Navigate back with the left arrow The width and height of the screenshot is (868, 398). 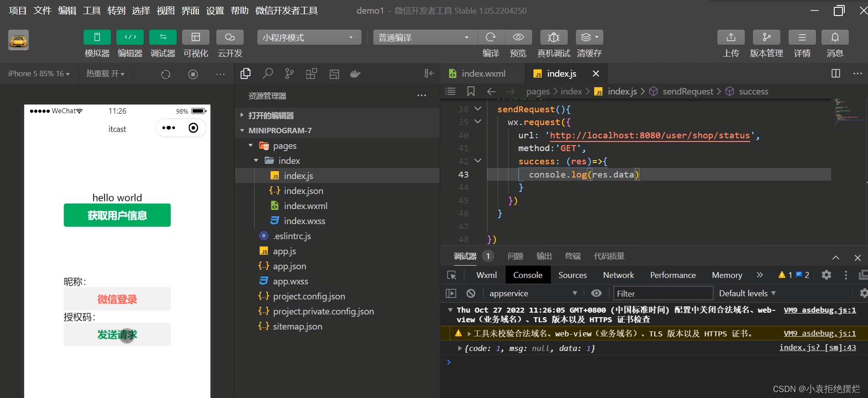(491, 91)
